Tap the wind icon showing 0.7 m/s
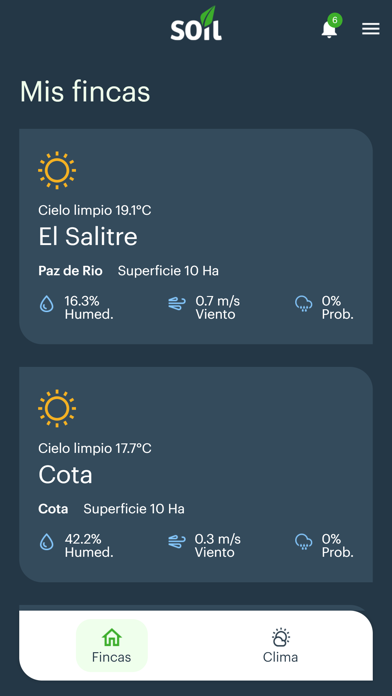Screen dimensions: 392x696 177,304
